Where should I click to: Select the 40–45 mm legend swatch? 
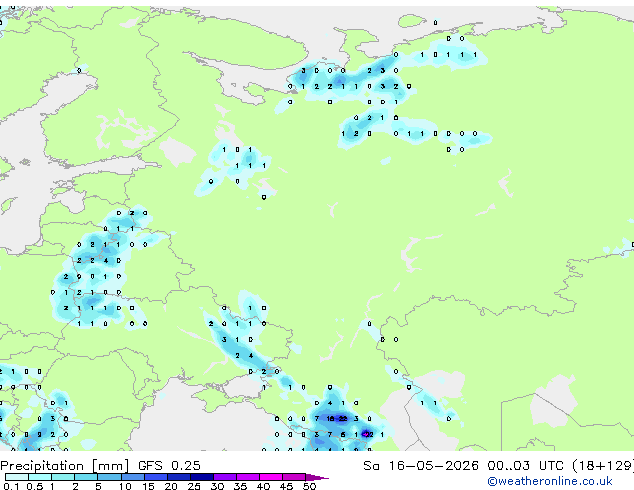point(271,477)
